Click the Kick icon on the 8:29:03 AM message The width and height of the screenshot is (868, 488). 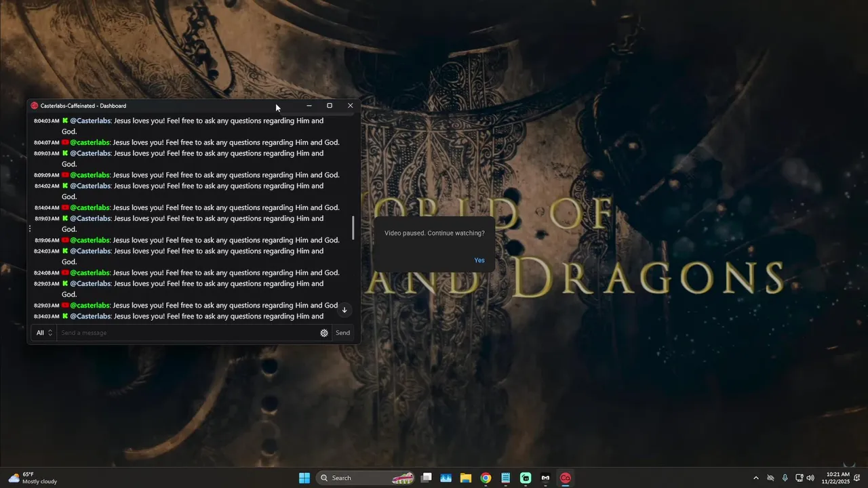(65, 283)
